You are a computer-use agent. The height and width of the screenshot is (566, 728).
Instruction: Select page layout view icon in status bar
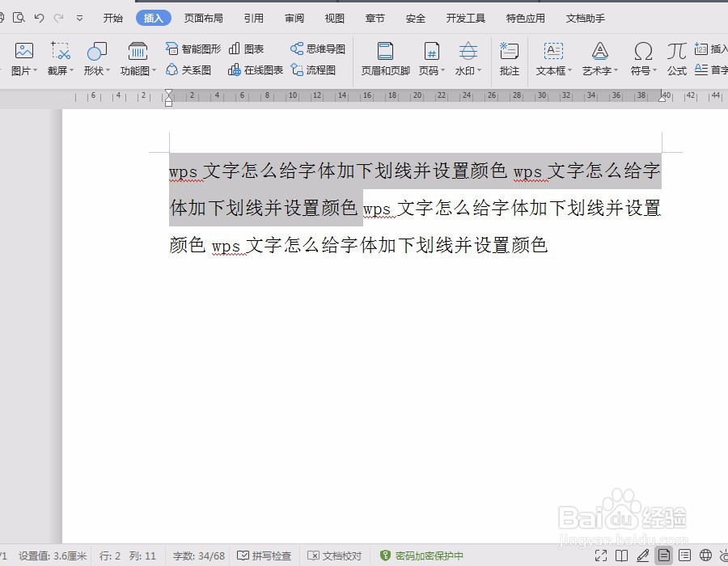(664, 555)
